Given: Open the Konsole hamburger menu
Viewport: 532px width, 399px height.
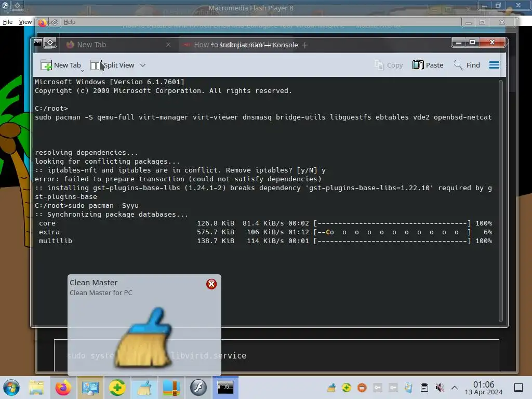Looking at the screenshot, I should (494, 65).
